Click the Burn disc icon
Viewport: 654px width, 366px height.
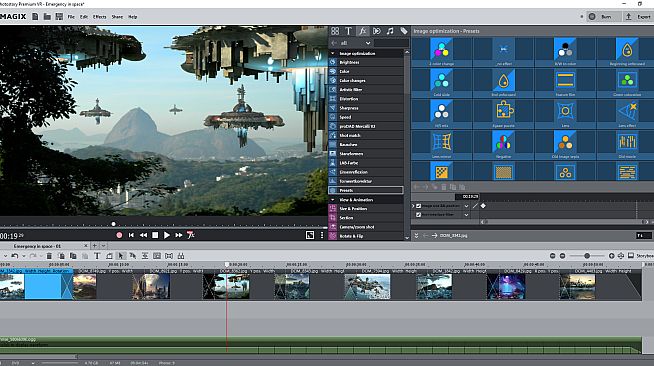592,17
